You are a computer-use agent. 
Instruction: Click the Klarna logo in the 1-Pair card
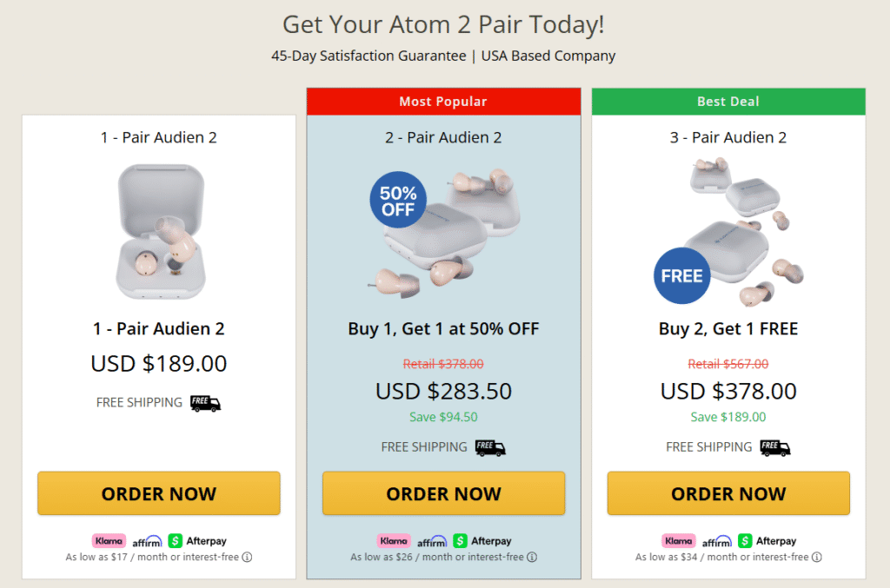(x=109, y=541)
